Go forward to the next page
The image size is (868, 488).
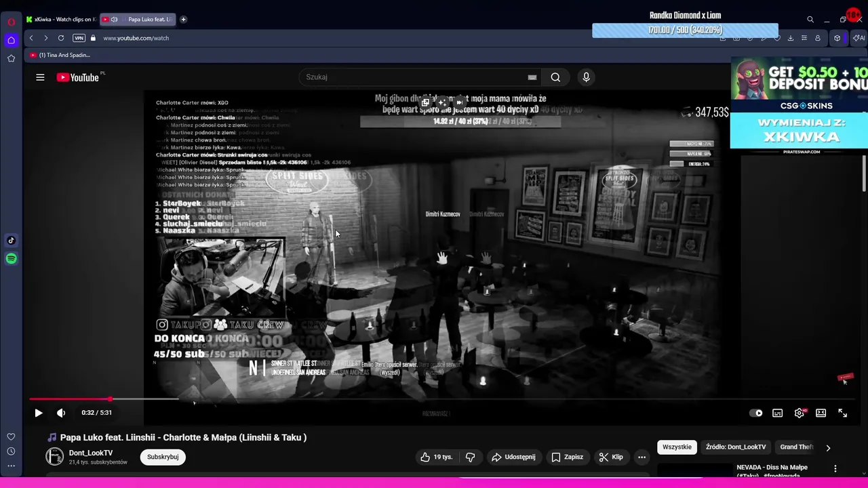(45, 38)
